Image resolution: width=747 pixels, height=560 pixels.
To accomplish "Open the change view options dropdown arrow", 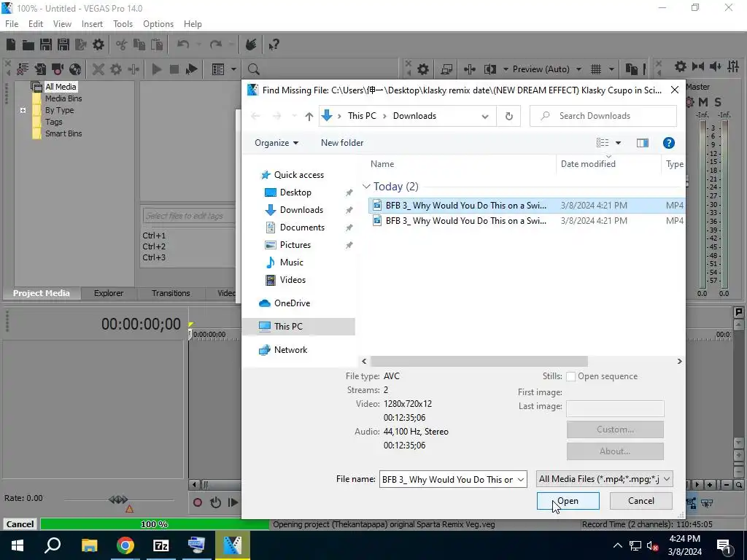I will pyautogui.click(x=619, y=143).
